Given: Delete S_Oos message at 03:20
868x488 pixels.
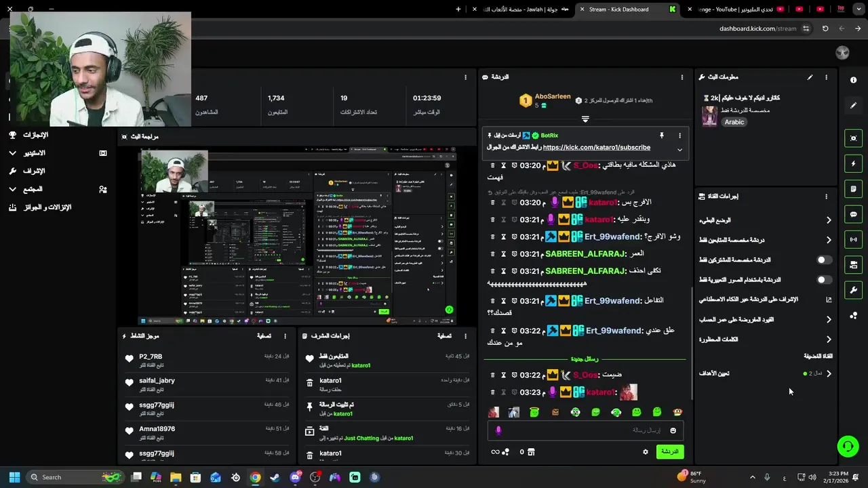Looking at the screenshot, I should tap(493, 165).
